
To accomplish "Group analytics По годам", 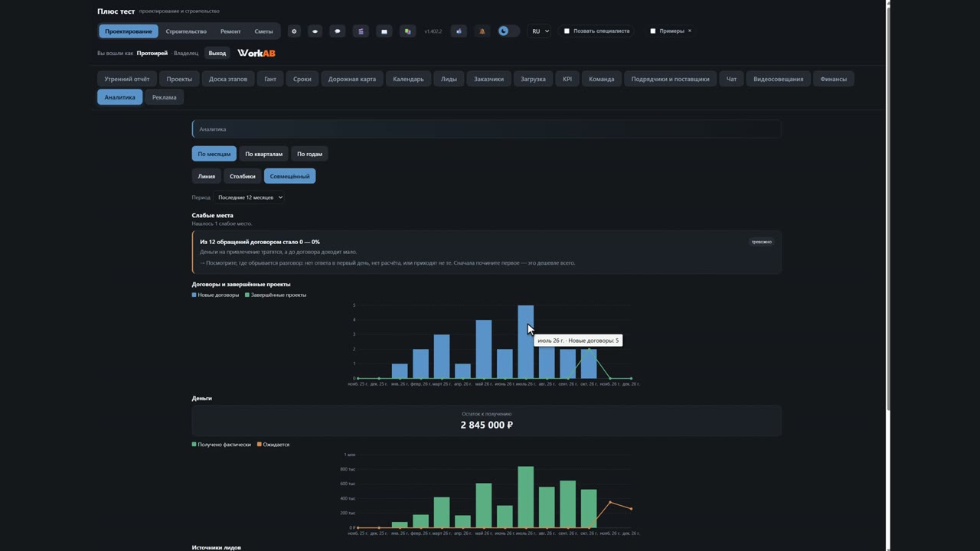I will pyautogui.click(x=309, y=154).
